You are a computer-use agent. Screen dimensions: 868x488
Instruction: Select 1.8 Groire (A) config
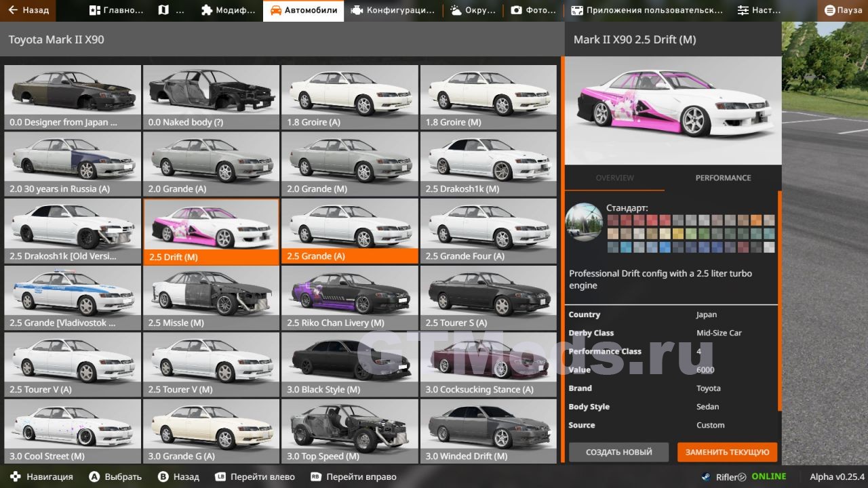pos(349,97)
